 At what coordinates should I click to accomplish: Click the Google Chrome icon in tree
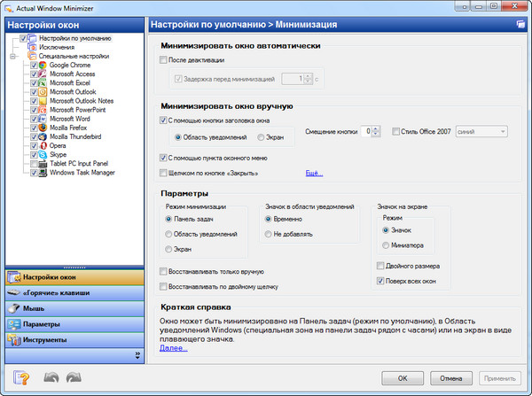pos(43,65)
